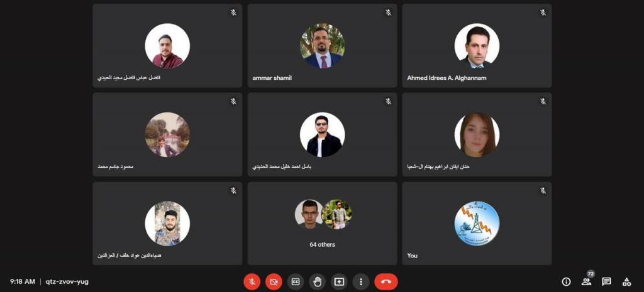644x292 pixels.
Task: Toggle the microphone mute button
Action: 252,282
